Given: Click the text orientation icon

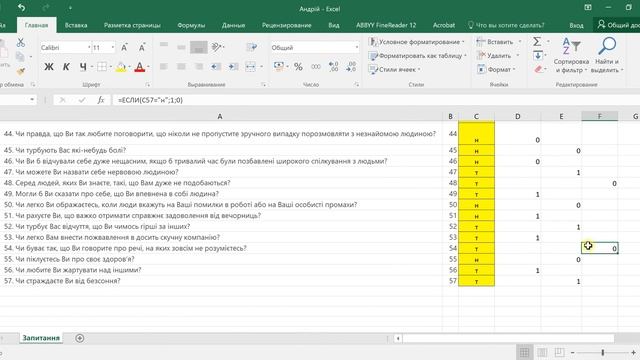Looking at the screenshot, I should click(217, 47).
